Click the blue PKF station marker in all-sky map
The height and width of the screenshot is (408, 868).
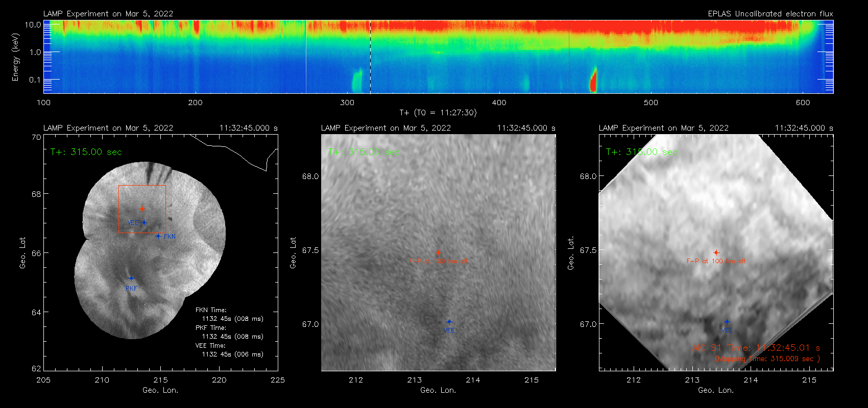coord(131,278)
